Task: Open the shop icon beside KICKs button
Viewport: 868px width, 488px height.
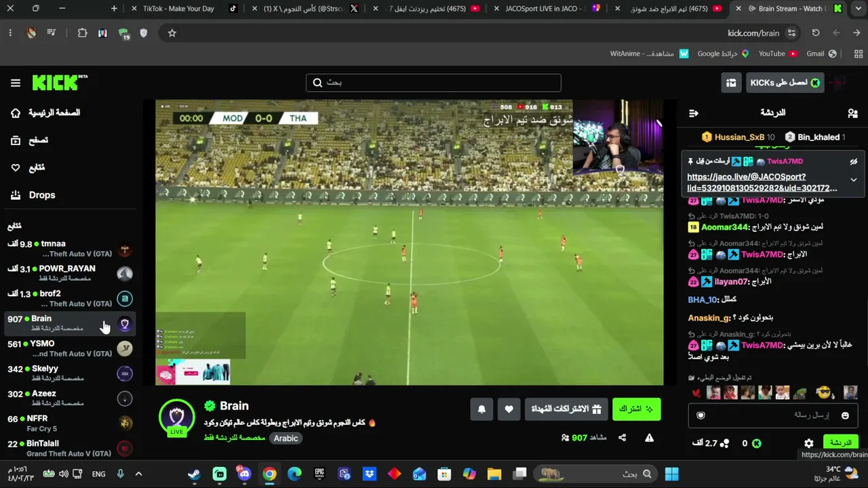Action: pyautogui.click(x=731, y=83)
